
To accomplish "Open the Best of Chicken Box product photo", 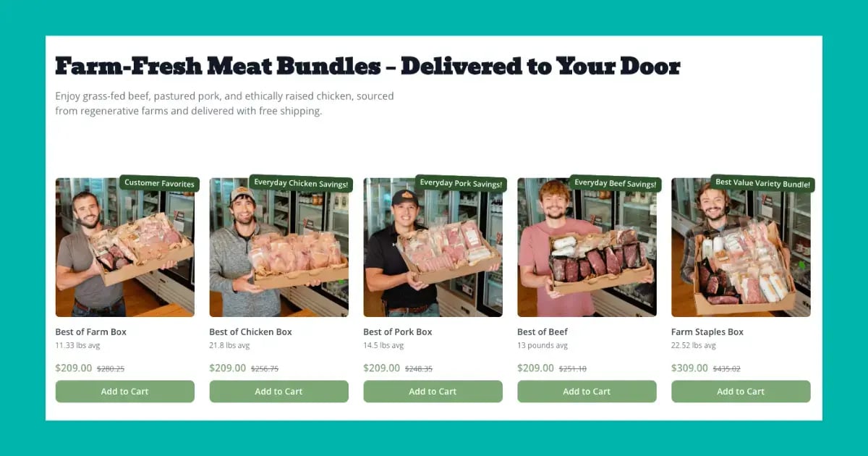I will click(278, 248).
